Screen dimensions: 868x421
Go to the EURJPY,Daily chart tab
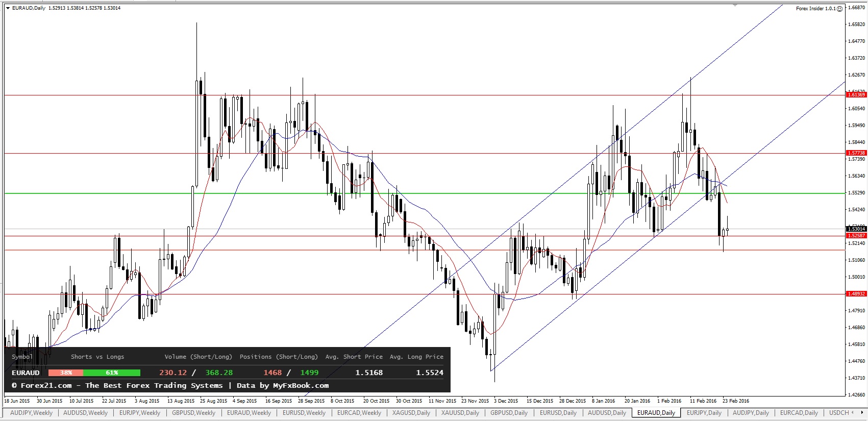pos(704,413)
